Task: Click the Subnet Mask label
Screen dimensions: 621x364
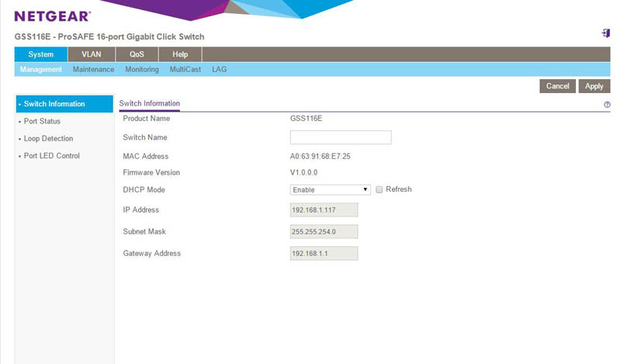Action: click(x=144, y=232)
